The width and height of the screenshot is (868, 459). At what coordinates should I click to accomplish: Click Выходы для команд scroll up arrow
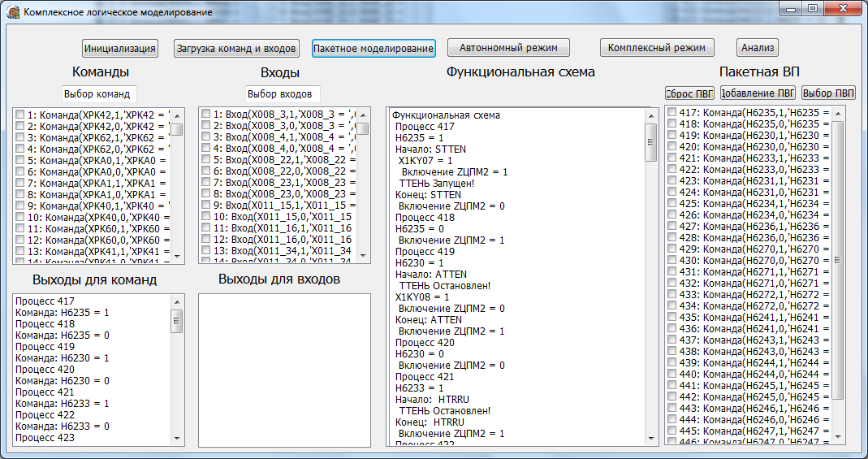click(177, 302)
